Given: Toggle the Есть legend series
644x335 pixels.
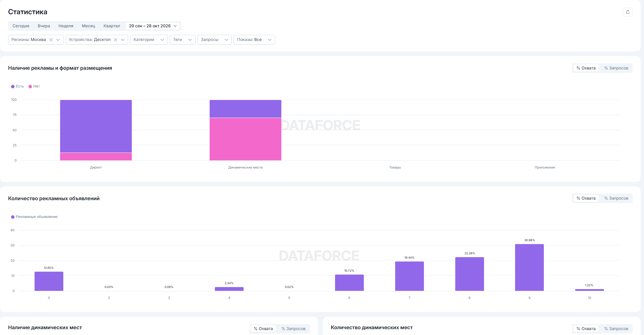Looking at the screenshot, I should (x=17, y=86).
